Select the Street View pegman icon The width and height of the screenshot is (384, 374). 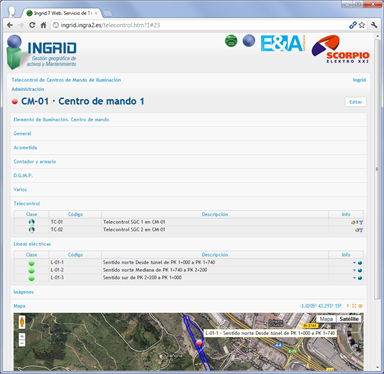click(22, 322)
